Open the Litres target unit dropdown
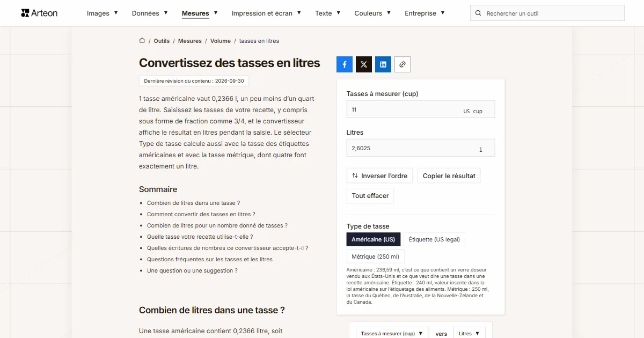 click(x=470, y=333)
